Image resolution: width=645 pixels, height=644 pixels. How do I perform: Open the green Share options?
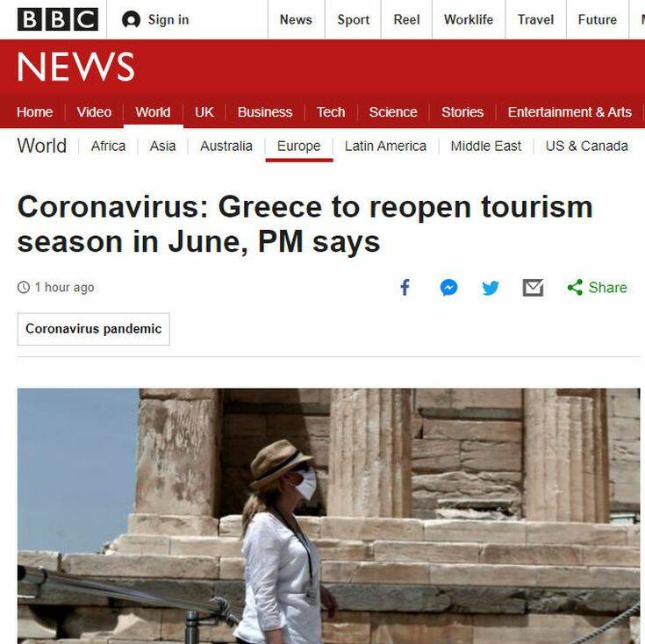(597, 287)
